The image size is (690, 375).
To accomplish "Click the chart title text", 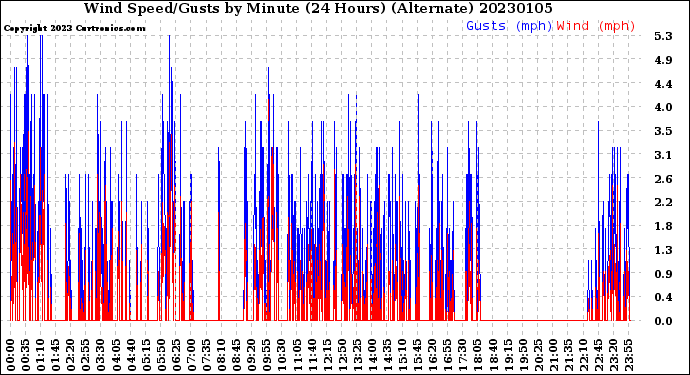I will click(x=318, y=8).
